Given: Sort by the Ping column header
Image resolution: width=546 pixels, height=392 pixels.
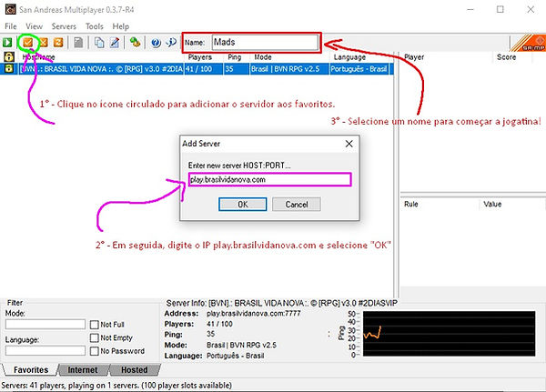Looking at the screenshot, I should click(x=238, y=57).
